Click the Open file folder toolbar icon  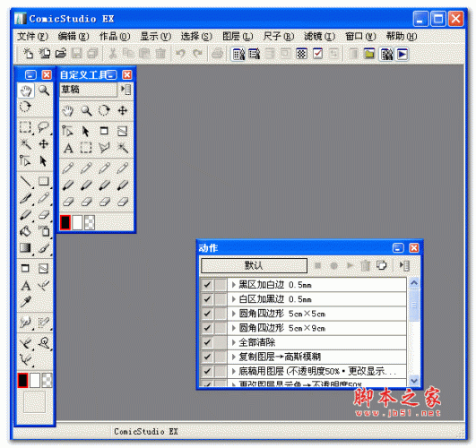(61, 54)
